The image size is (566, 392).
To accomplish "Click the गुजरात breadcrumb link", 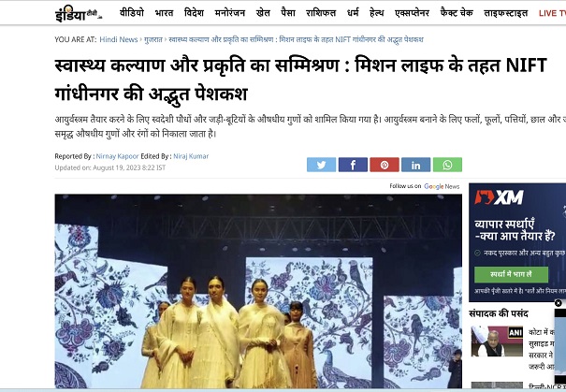I will [x=153, y=39].
